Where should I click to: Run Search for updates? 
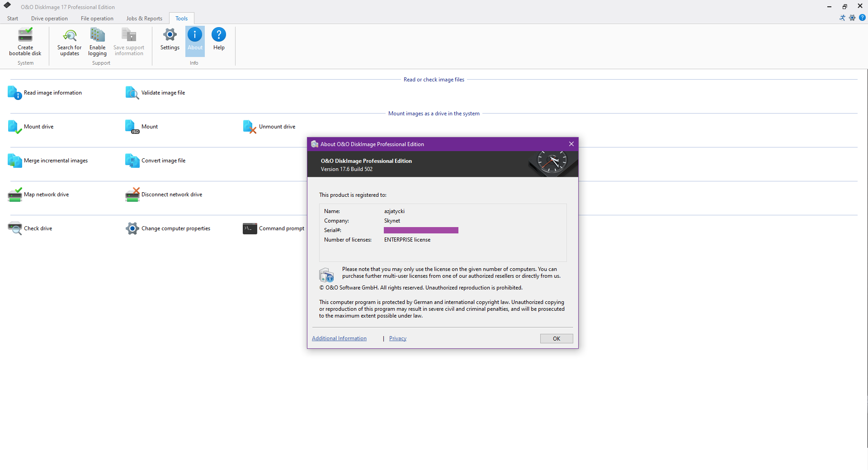tap(70, 42)
